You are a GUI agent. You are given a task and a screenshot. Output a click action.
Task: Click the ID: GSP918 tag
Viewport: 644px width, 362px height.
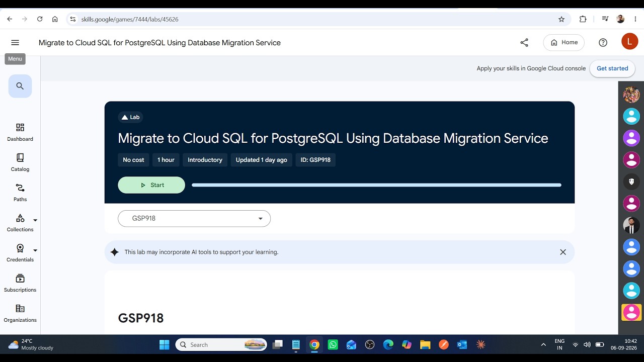click(x=315, y=160)
